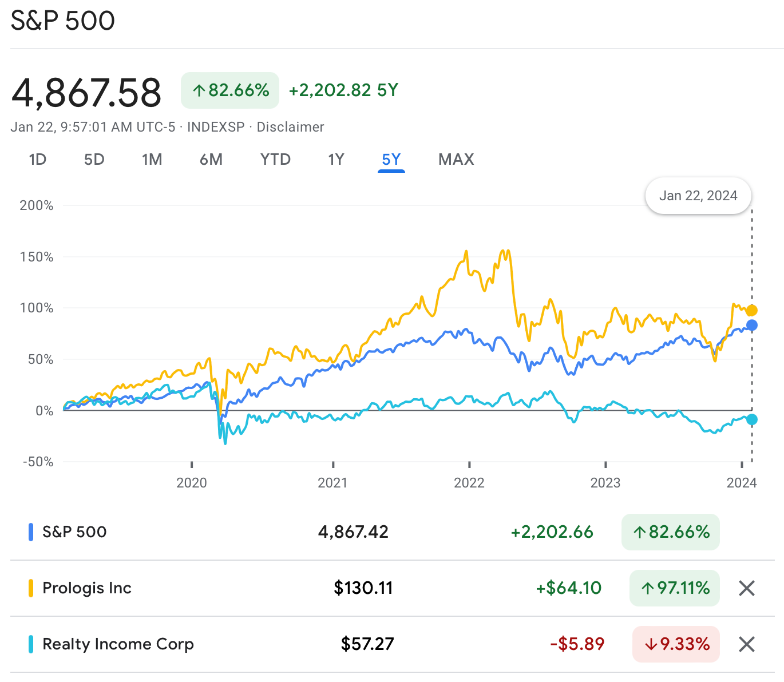Click the Realty Income Corp row name

click(118, 644)
